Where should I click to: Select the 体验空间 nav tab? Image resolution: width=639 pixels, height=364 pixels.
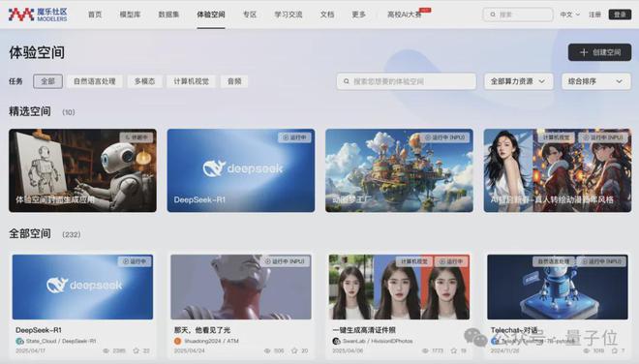(211, 15)
